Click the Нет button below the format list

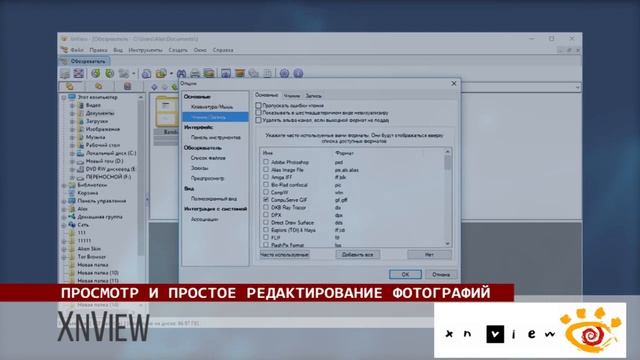429,254
